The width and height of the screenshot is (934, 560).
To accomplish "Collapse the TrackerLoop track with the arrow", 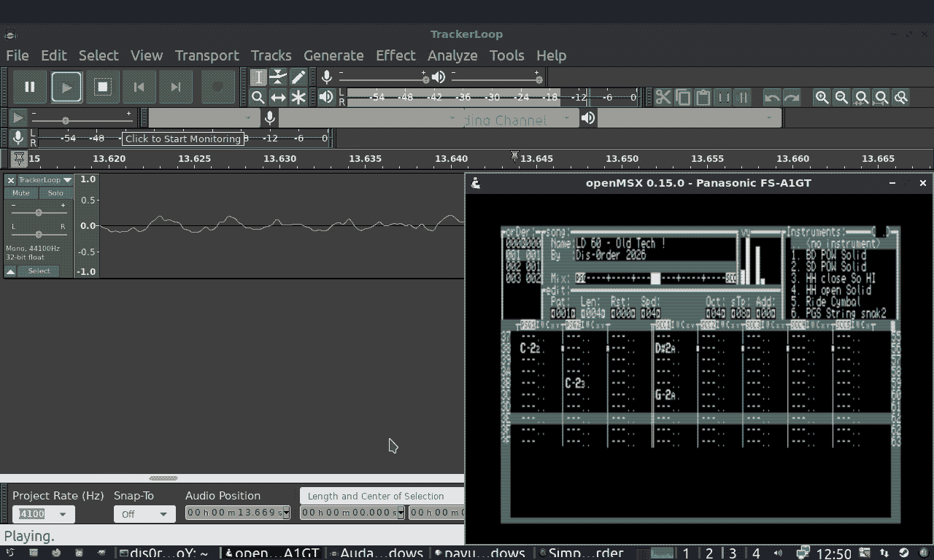I will click(11, 271).
